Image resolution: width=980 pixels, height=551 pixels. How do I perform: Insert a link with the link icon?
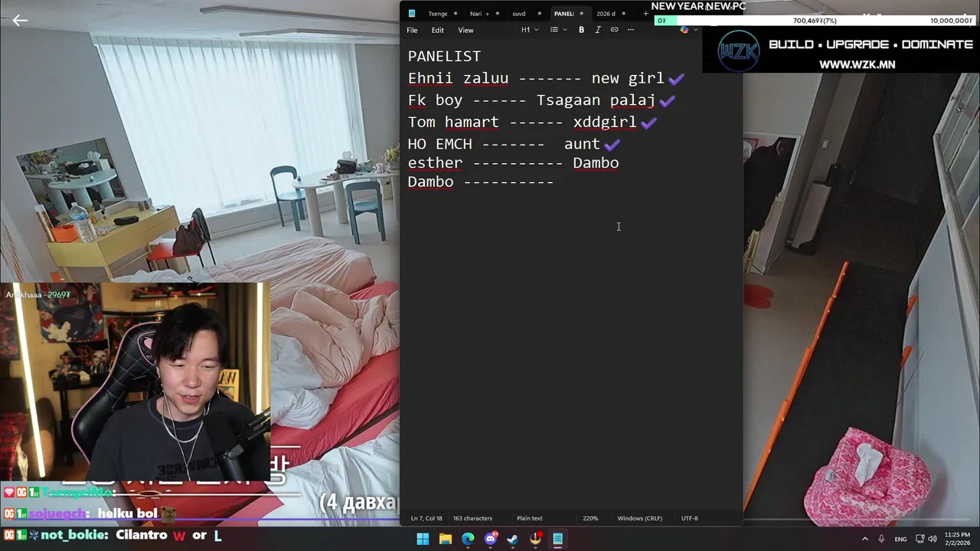614,30
